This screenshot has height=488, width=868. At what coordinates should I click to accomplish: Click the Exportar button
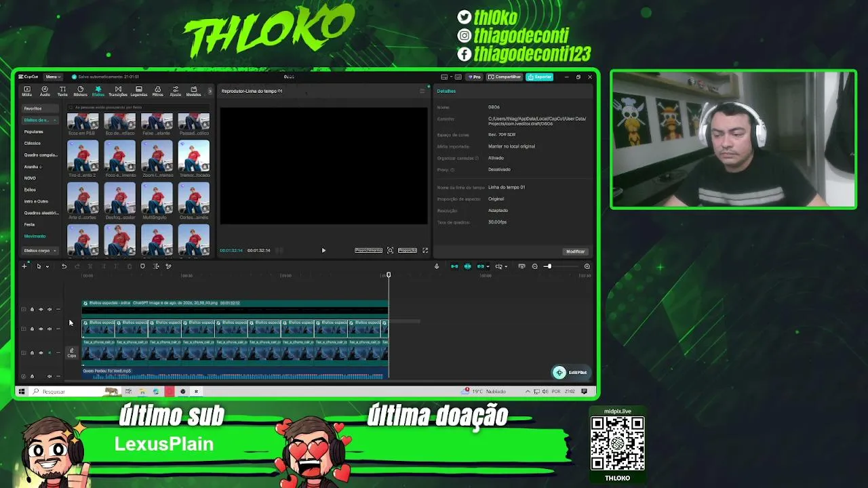coord(541,77)
